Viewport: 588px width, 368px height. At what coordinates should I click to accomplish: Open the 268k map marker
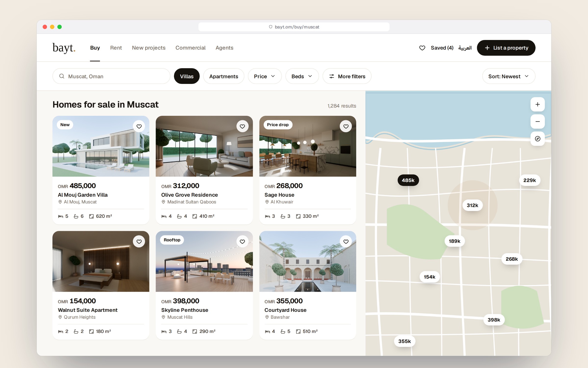pyautogui.click(x=512, y=259)
